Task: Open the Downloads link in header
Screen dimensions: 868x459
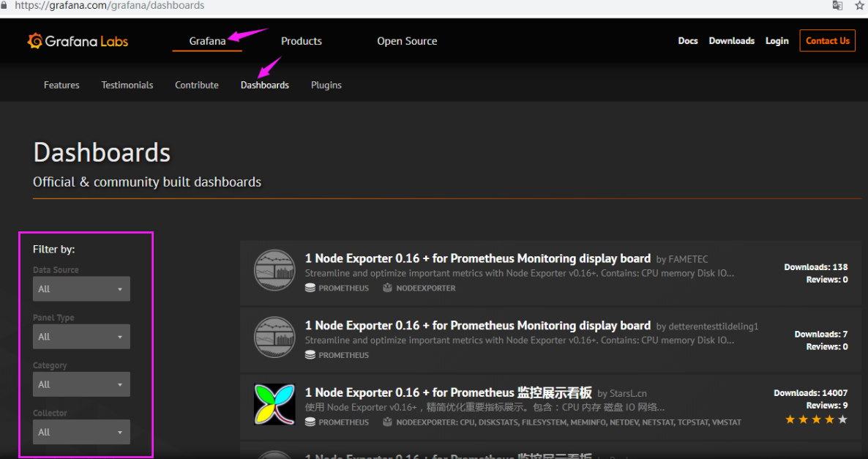Action: 731,41
